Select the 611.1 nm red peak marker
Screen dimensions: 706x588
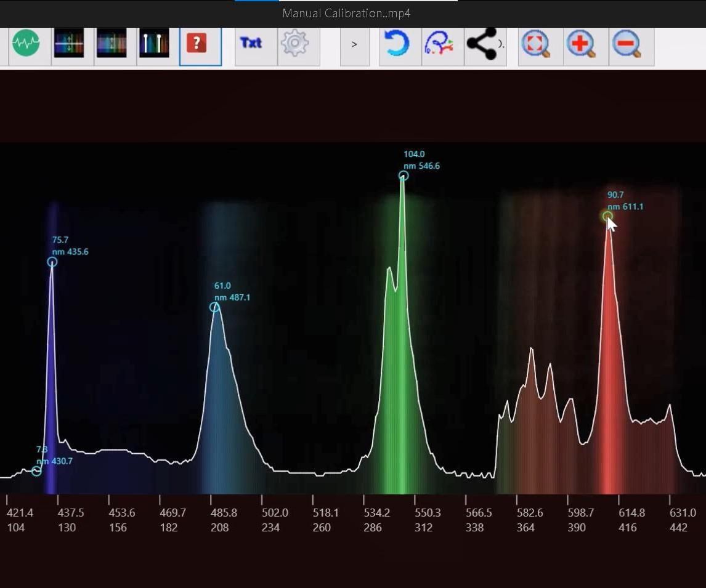(607, 217)
